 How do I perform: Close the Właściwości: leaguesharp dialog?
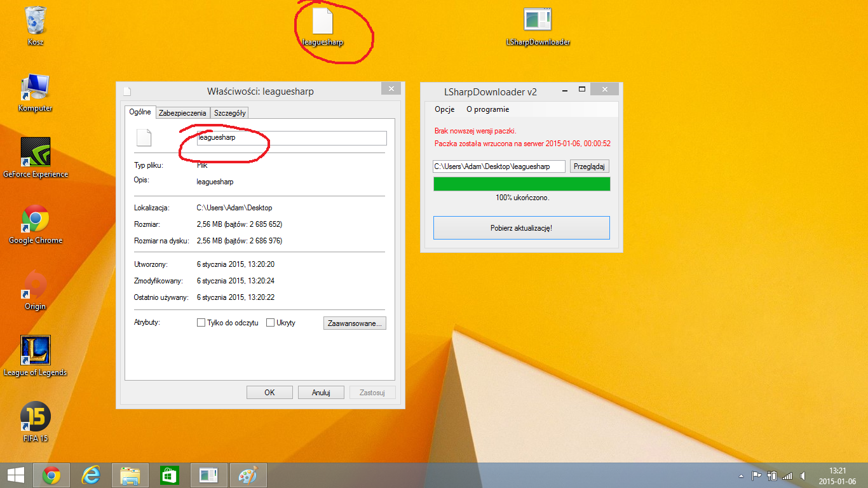click(391, 89)
